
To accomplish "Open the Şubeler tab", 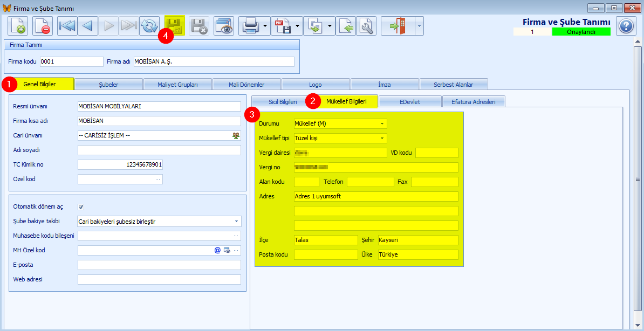I will [108, 85].
